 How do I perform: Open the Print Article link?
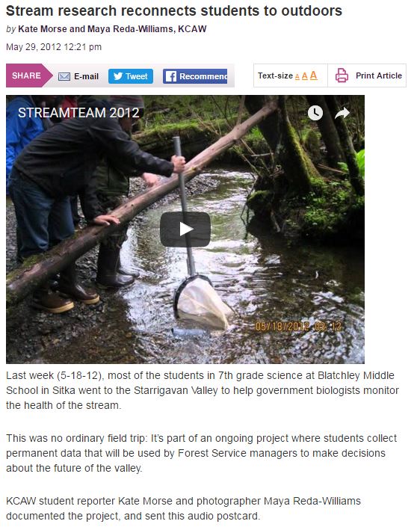click(379, 76)
